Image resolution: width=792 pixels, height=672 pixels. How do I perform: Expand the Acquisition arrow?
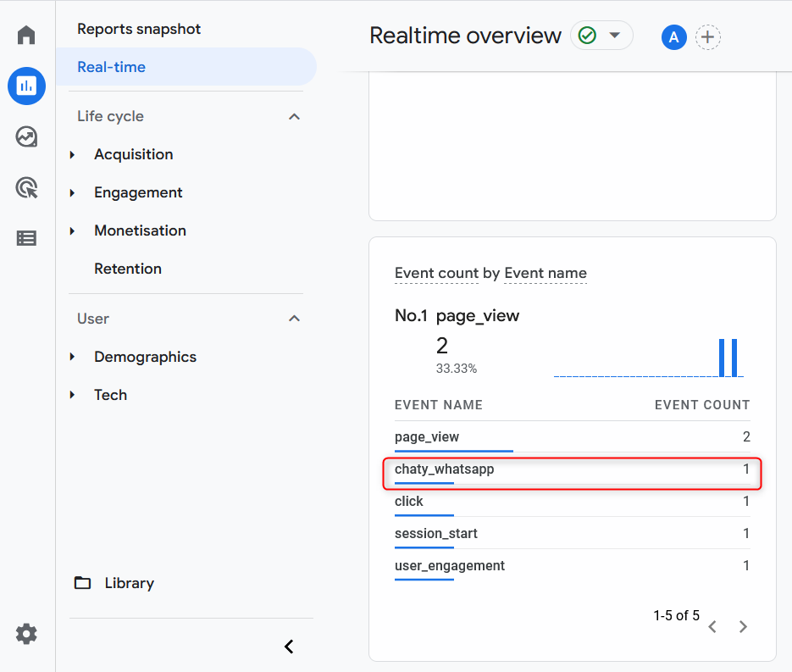72,154
